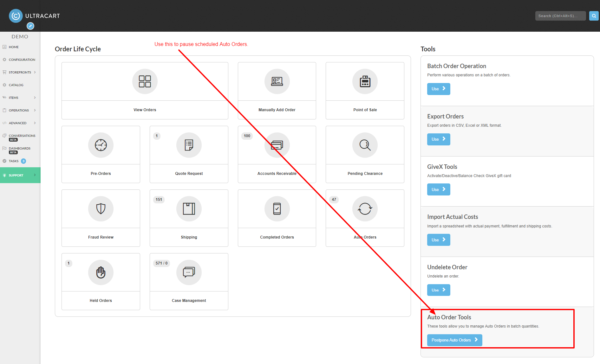This screenshot has height=364, width=600.
Task: Click Use under Import Actual Costs
Action: [439, 240]
